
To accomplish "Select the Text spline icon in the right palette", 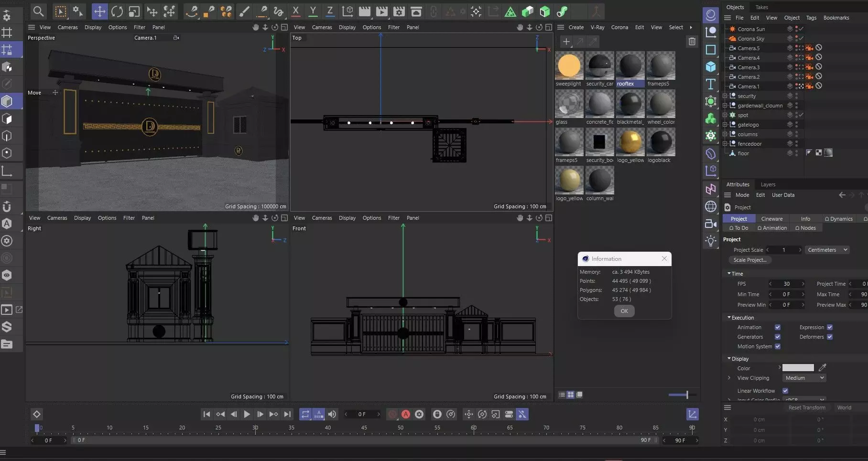I will [x=711, y=84].
